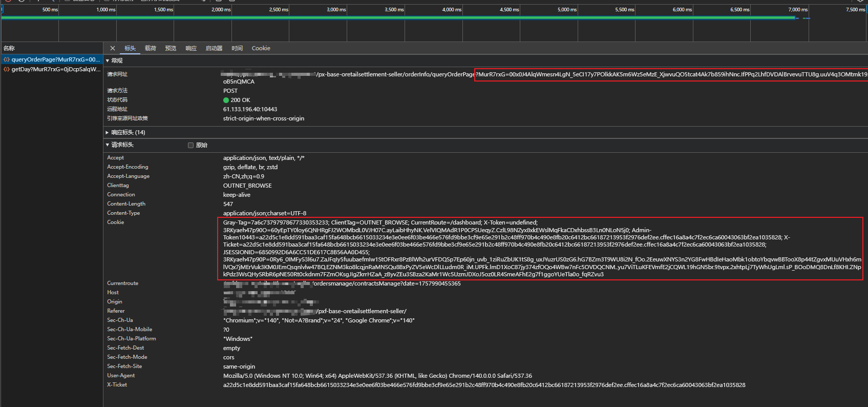Click the Sec-Ch-Ua browser brands value

click(x=319, y=320)
